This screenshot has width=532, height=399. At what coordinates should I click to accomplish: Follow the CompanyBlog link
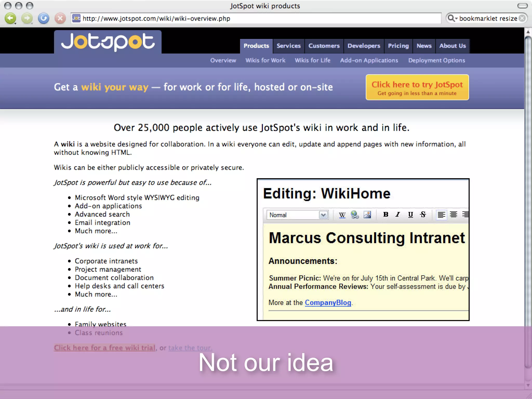coord(328,303)
